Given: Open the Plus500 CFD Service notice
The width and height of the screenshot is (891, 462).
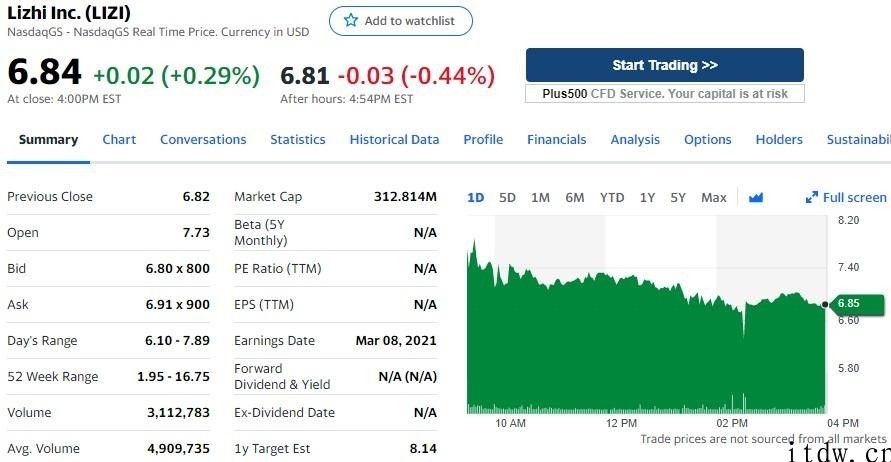Looking at the screenshot, I should pos(665,94).
